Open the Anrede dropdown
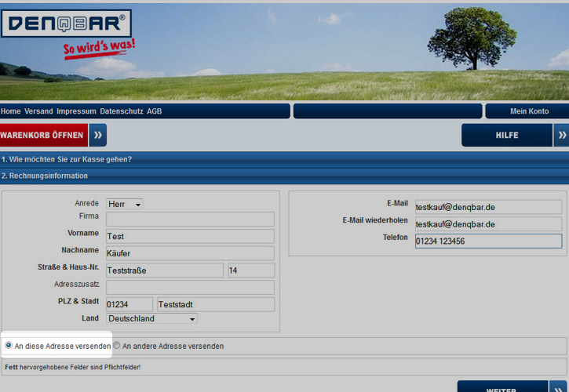 coord(125,204)
